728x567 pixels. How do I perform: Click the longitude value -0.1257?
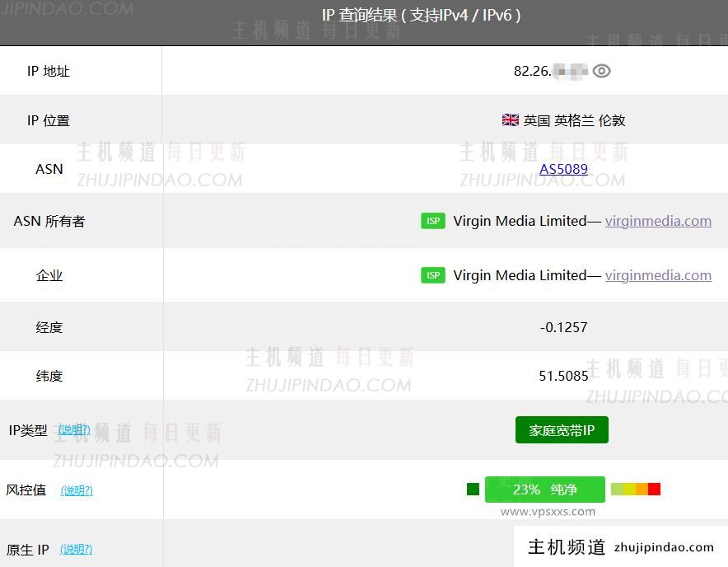click(x=563, y=327)
